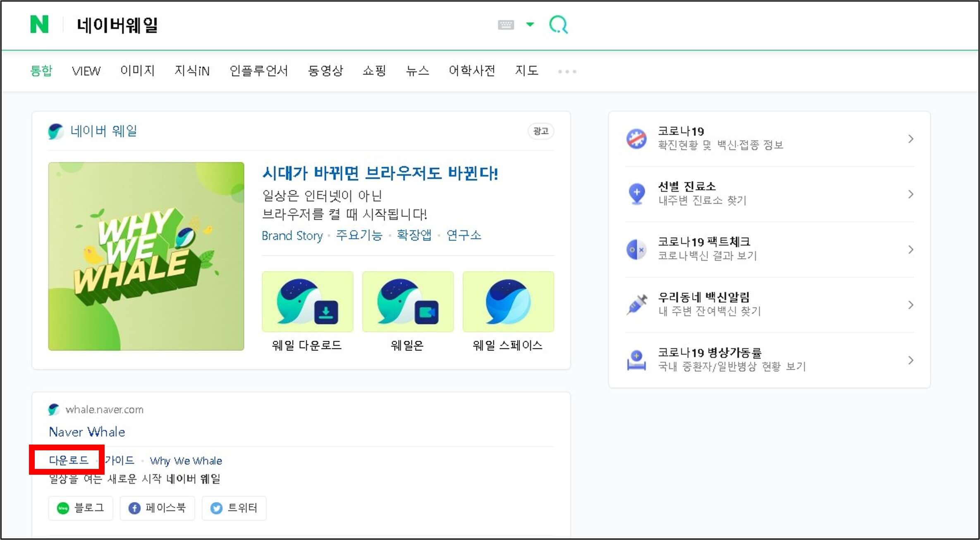The height and width of the screenshot is (540, 980).
Task: Switch to the 지식iN tab
Action: (192, 71)
